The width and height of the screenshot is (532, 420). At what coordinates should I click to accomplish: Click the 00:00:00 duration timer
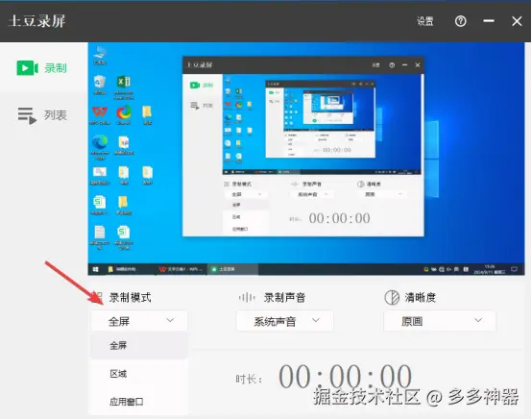(x=345, y=376)
